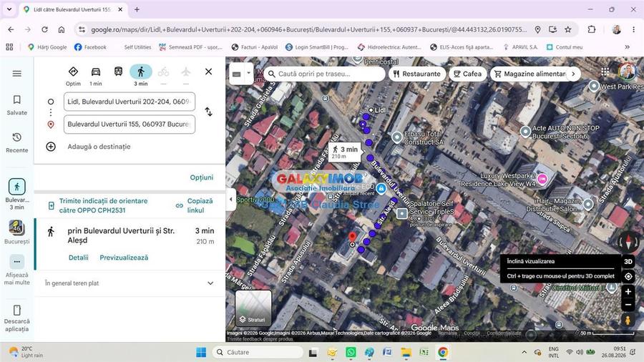The height and width of the screenshot is (362, 644).
Task: Click the red destination pin
Action: (352, 238)
